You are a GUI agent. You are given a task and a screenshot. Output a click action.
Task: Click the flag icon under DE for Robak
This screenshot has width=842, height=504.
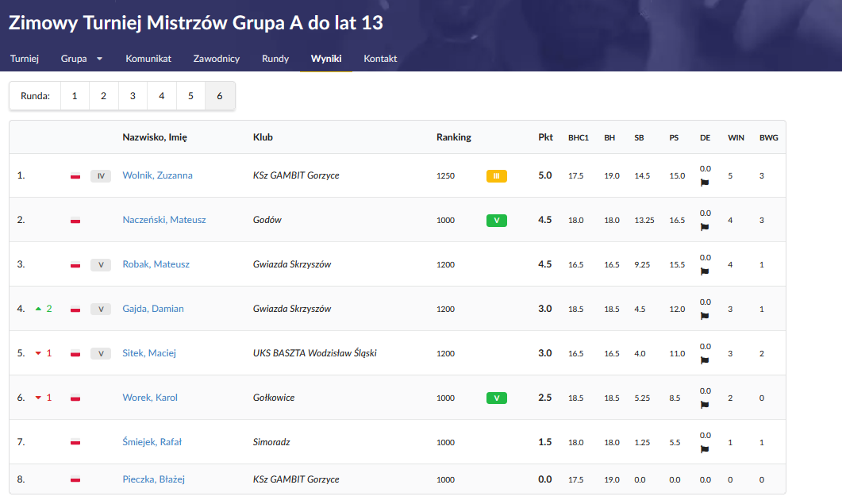[705, 271]
